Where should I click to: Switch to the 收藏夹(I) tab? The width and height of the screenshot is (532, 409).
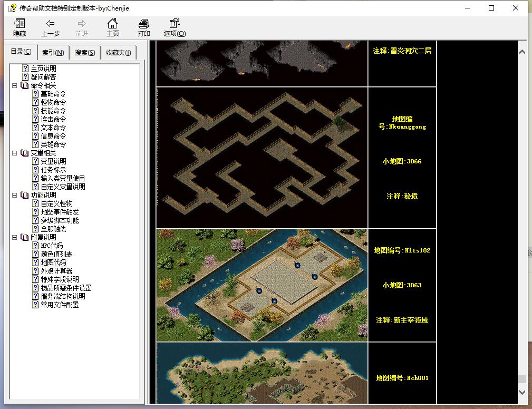pyautogui.click(x=119, y=53)
